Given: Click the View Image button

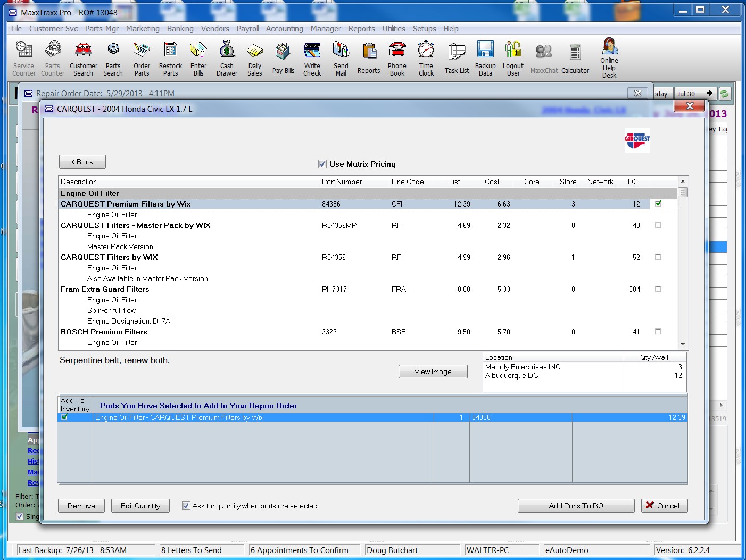Looking at the screenshot, I should click(433, 372).
